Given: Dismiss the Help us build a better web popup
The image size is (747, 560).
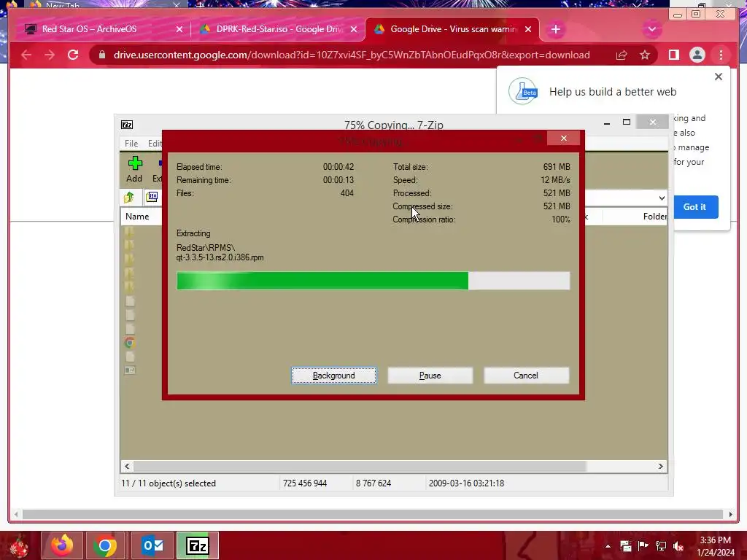Looking at the screenshot, I should [x=719, y=77].
